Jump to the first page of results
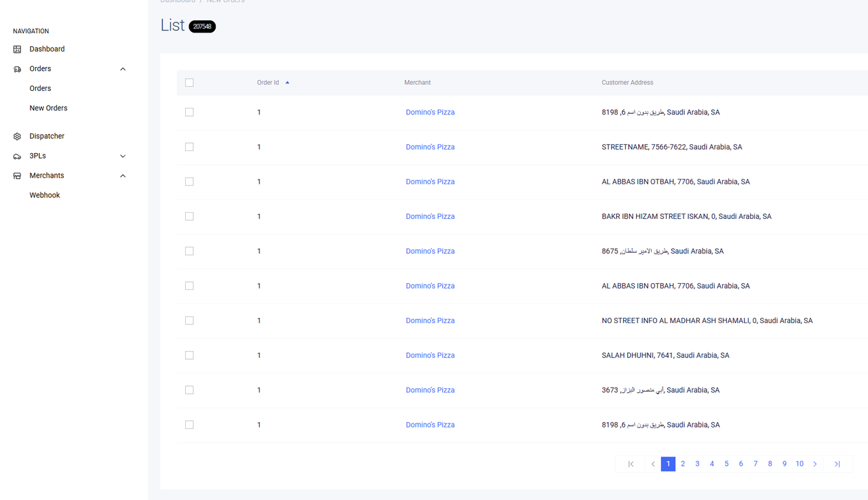 point(631,464)
